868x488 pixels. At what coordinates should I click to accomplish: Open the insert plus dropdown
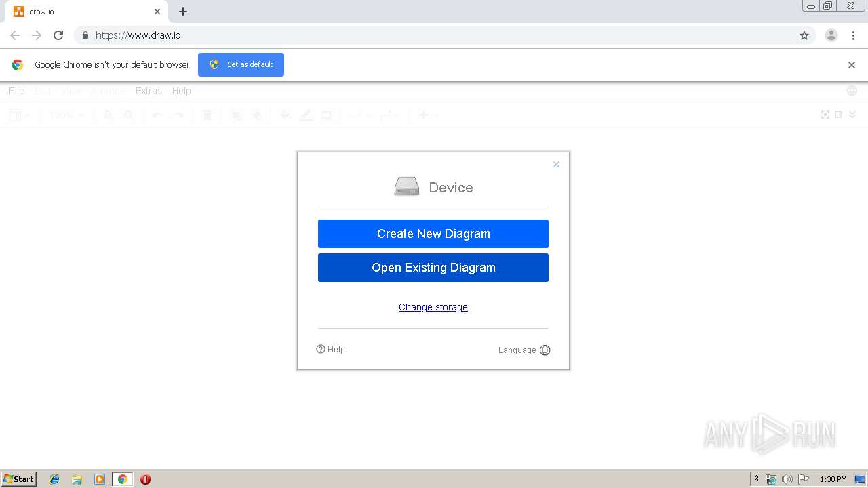coord(428,115)
